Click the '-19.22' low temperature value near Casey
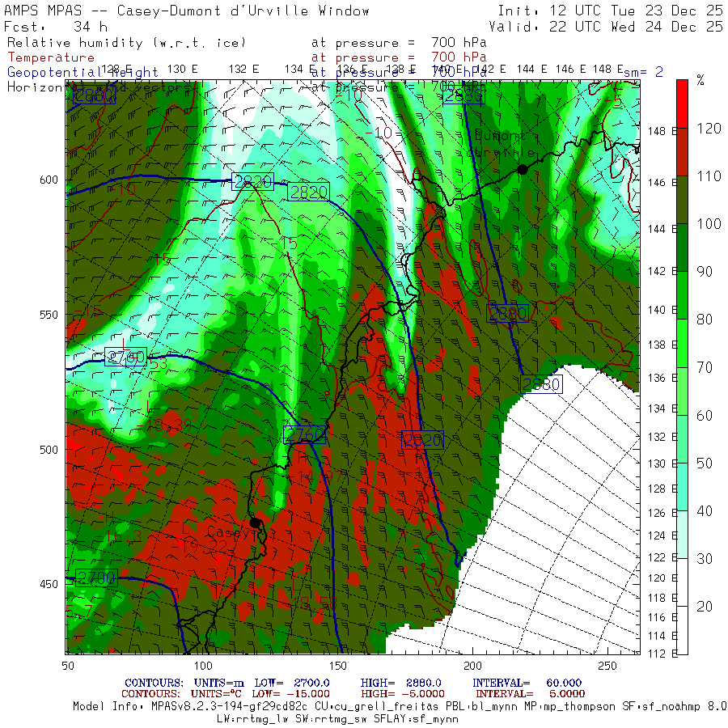The height and width of the screenshot is (728, 728). (199, 546)
